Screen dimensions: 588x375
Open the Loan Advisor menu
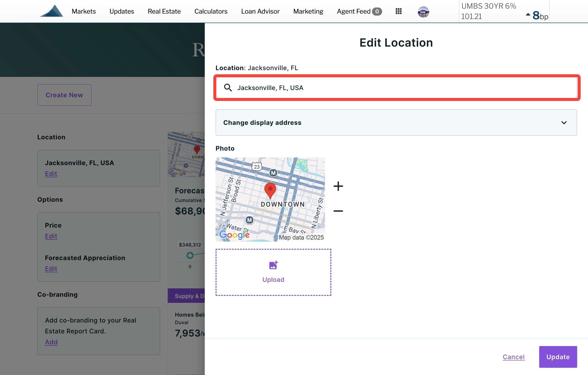pos(260,11)
